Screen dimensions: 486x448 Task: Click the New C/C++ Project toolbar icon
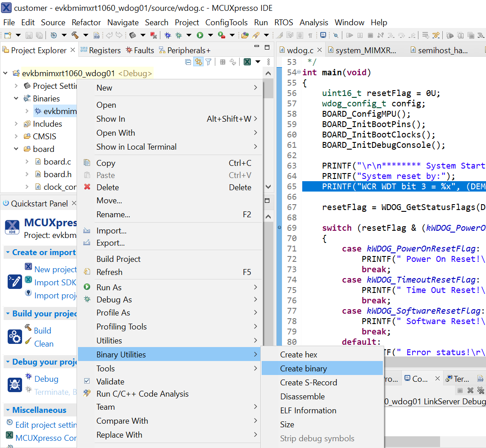pyautogui.click(x=7, y=34)
